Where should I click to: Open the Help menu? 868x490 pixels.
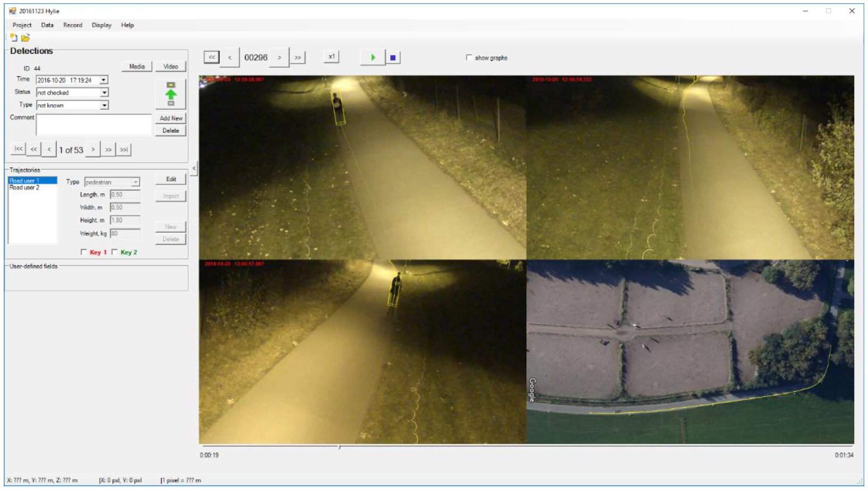tap(128, 25)
